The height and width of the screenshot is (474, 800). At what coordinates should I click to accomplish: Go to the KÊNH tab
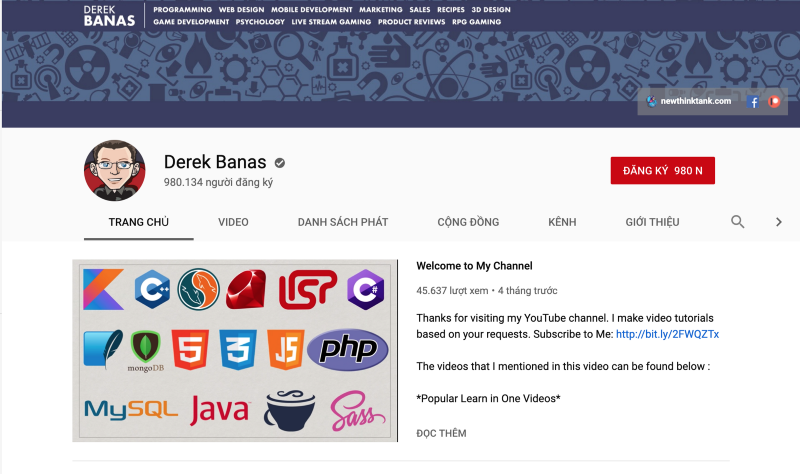point(562,222)
